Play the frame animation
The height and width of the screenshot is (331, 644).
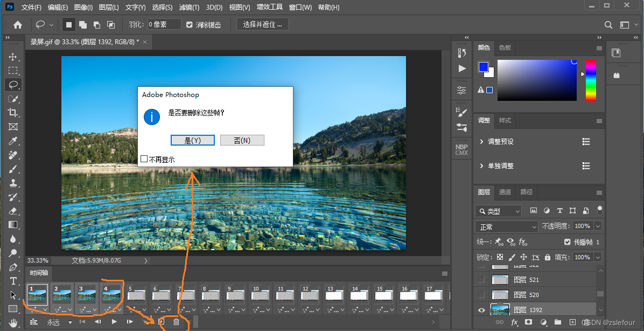(114, 322)
